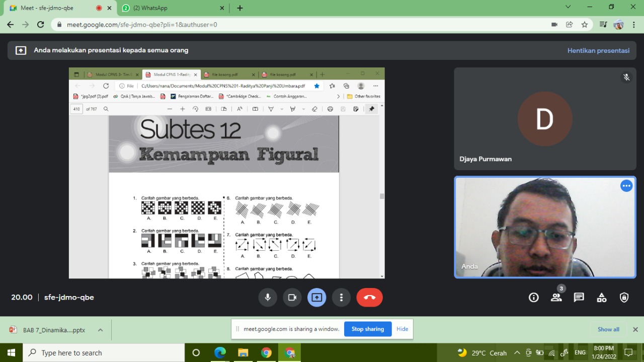Open meeting details info icon

pos(534,298)
